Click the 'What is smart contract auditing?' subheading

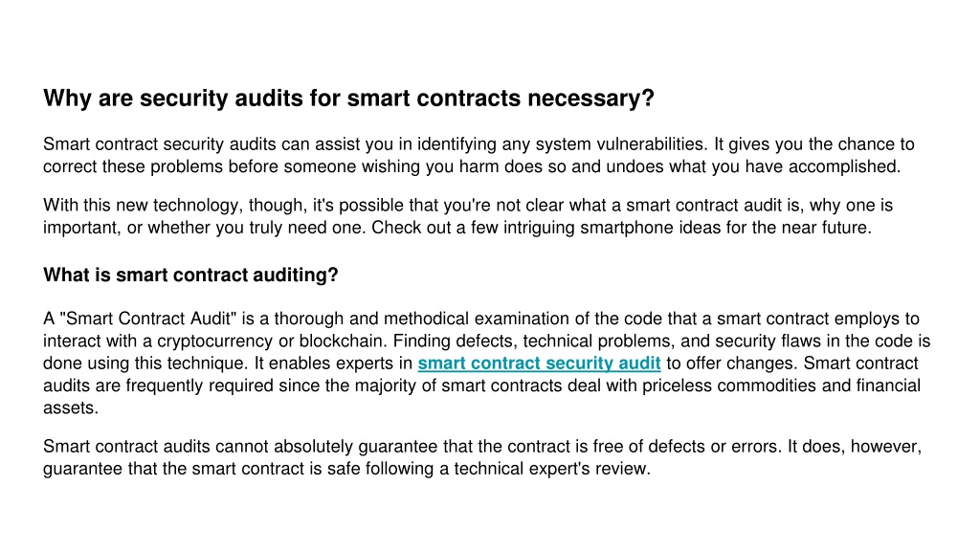190,275
